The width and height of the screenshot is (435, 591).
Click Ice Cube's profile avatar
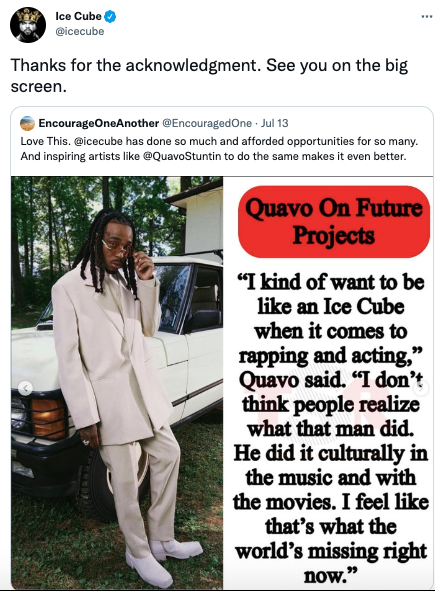(x=28, y=24)
